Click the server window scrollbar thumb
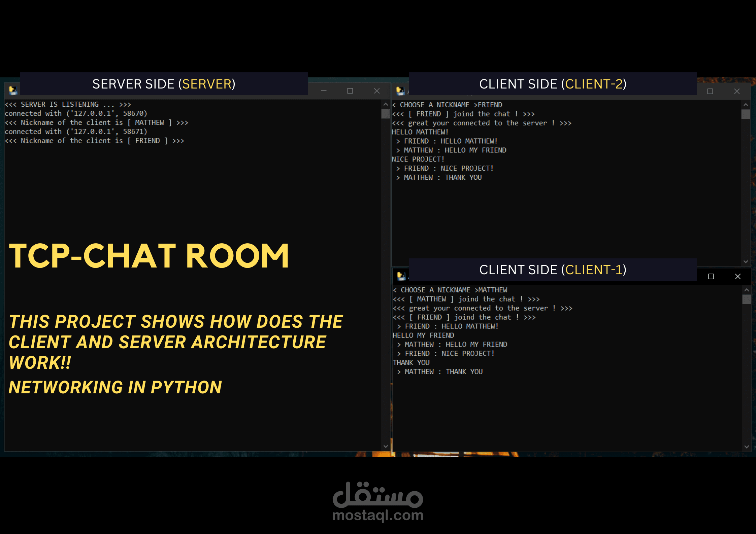756x534 pixels. pos(386,114)
